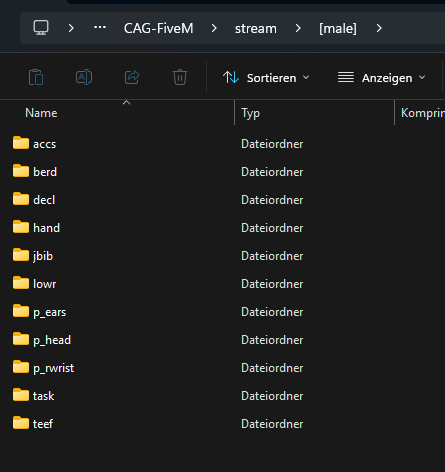This screenshot has width=445, height=472.
Task: Click the This PC monitor icon
Action: coord(41,28)
